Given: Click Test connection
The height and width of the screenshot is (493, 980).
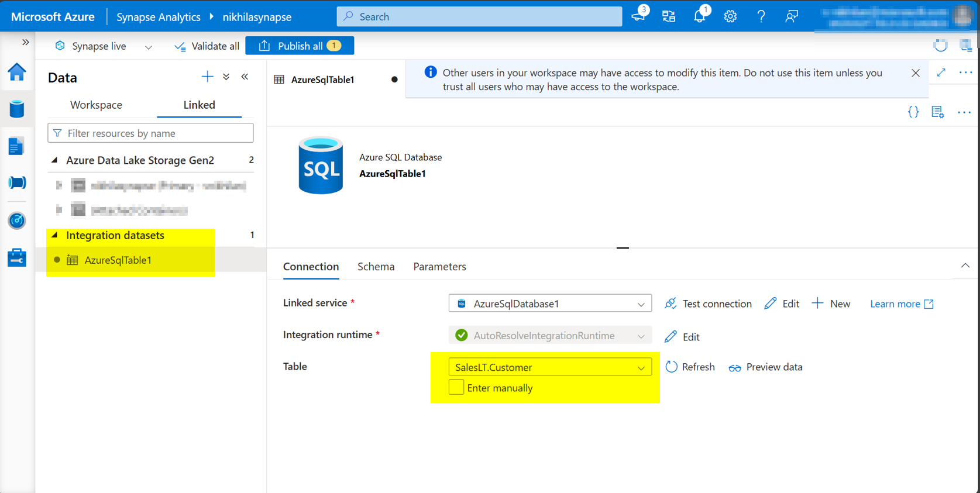Looking at the screenshot, I should (708, 304).
